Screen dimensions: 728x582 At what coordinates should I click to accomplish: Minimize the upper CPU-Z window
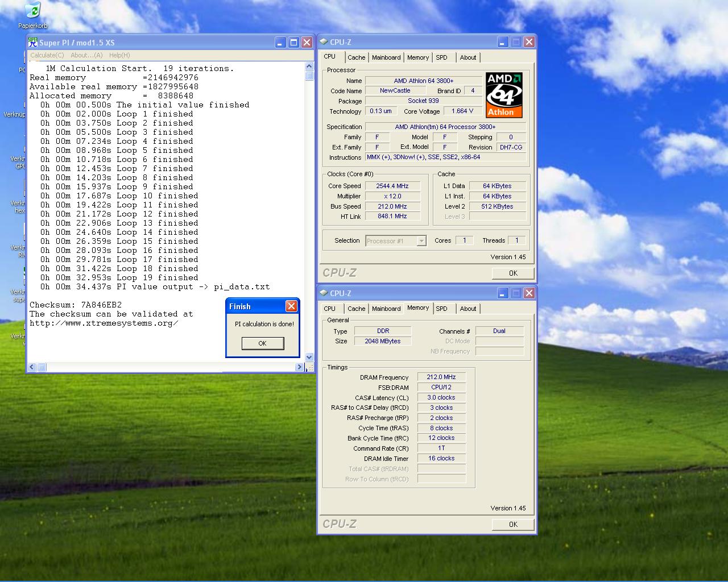[x=503, y=41]
